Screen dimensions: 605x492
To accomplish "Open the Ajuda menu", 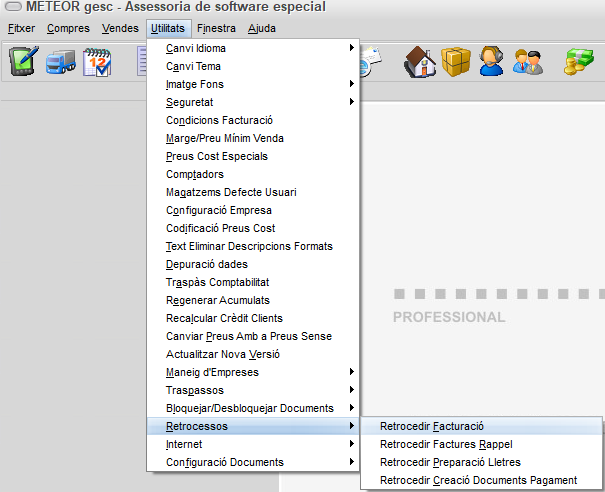I will [x=262, y=29].
